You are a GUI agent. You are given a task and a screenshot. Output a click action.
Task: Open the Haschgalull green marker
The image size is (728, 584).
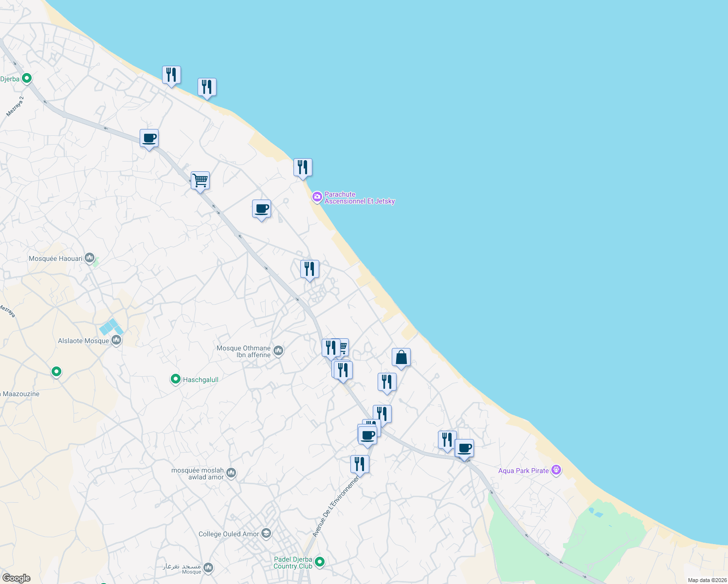[175, 379]
